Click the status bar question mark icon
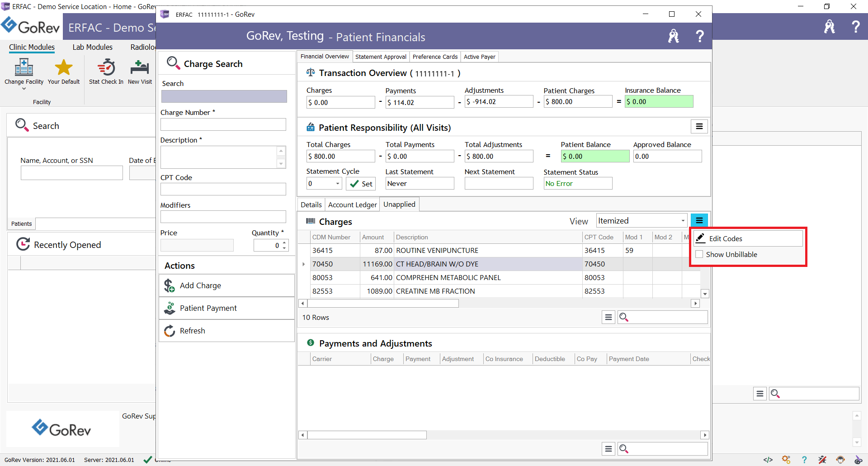This screenshot has width=868, height=466. pos(804,460)
